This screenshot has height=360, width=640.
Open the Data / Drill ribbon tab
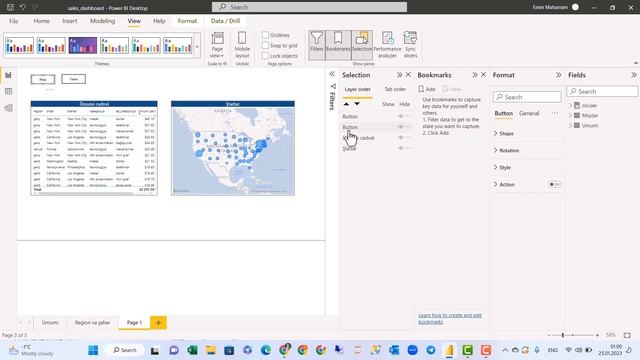(x=225, y=21)
